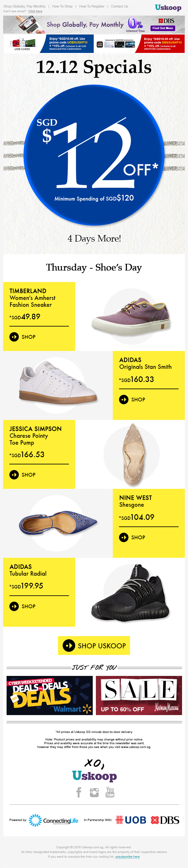This screenshot has width=188, height=868.
Task: Click the YouTube icon in footer
Action: point(110,792)
